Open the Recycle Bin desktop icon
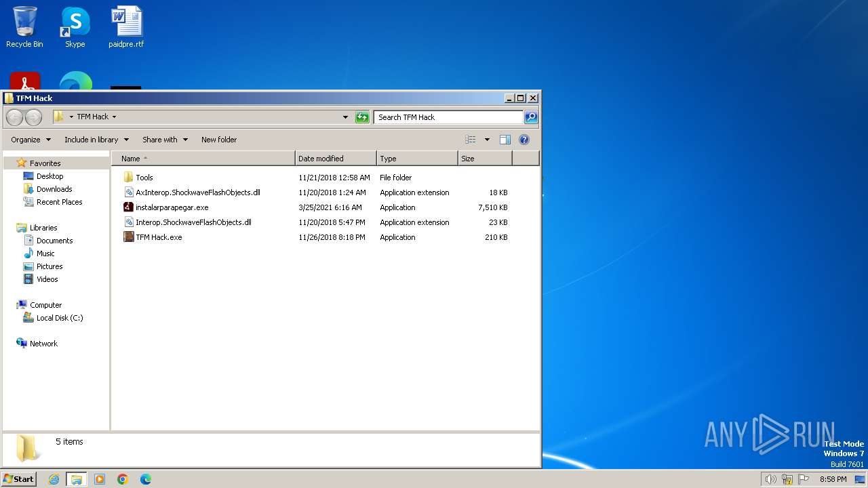The width and height of the screenshot is (868, 488). click(24, 27)
